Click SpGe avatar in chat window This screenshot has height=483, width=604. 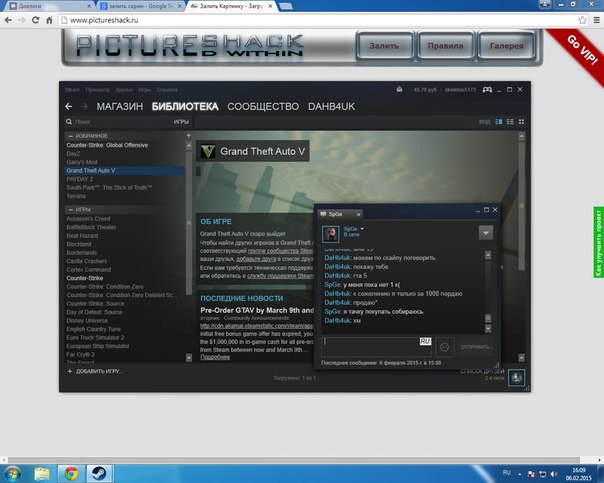point(331,233)
